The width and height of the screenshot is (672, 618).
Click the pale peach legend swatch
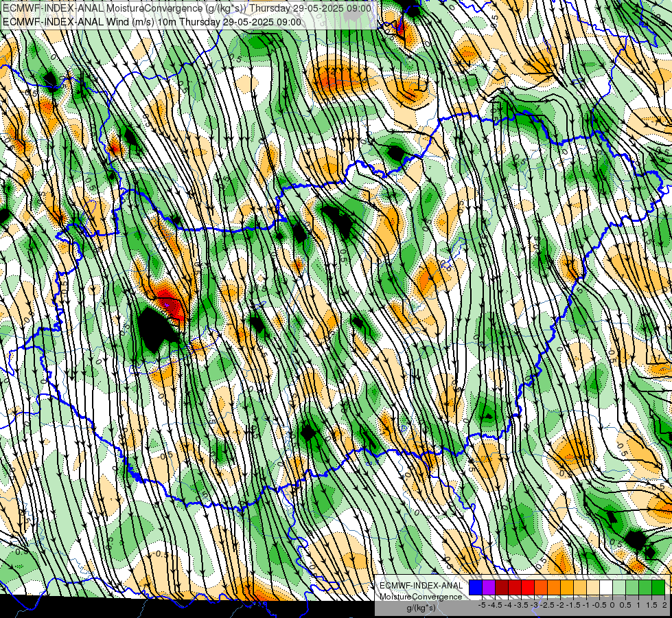pyautogui.click(x=593, y=587)
